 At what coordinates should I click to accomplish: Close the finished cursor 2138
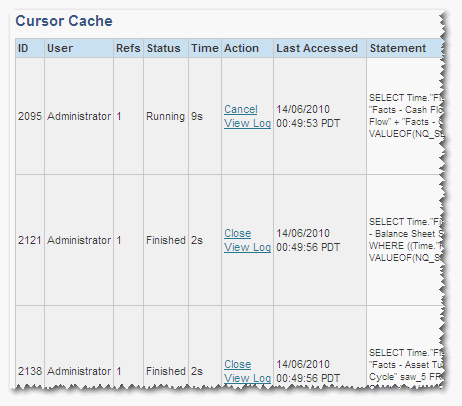pos(237,364)
